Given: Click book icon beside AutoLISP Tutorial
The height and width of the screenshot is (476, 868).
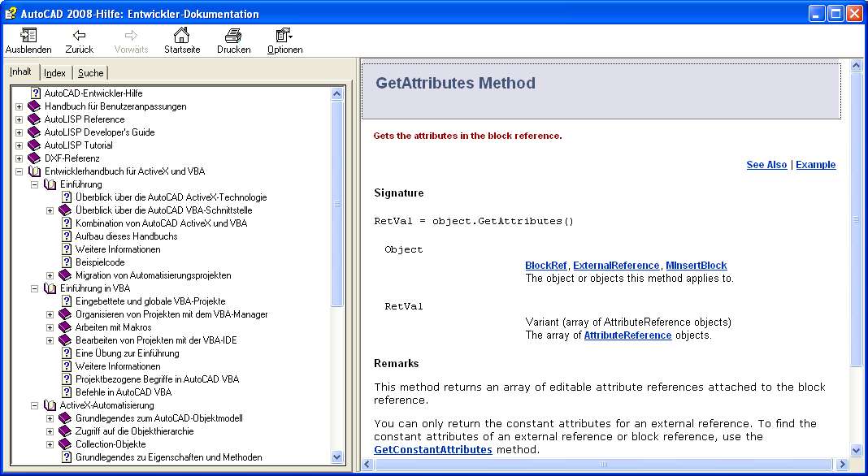Looking at the screenshot, I should click(34, 145).
